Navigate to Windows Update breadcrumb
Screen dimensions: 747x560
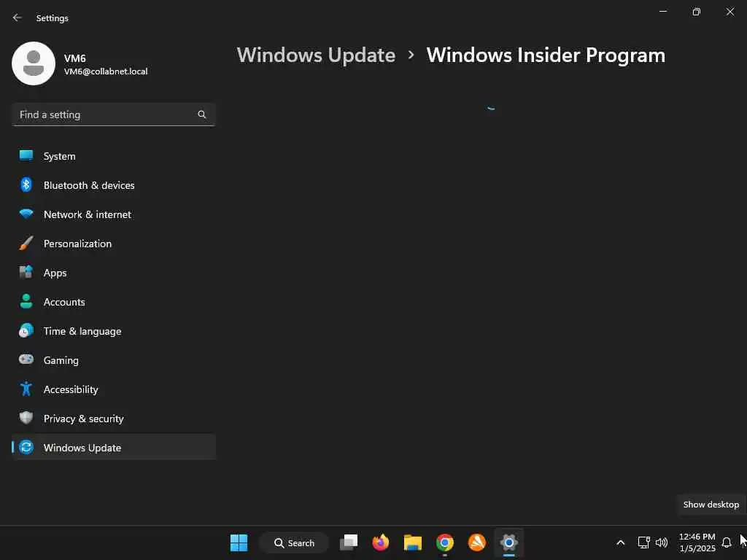[x=317, y=55]
